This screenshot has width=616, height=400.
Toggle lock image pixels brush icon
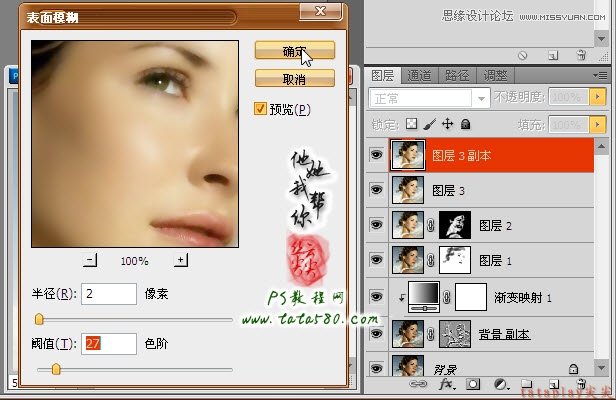coord(430,124)
